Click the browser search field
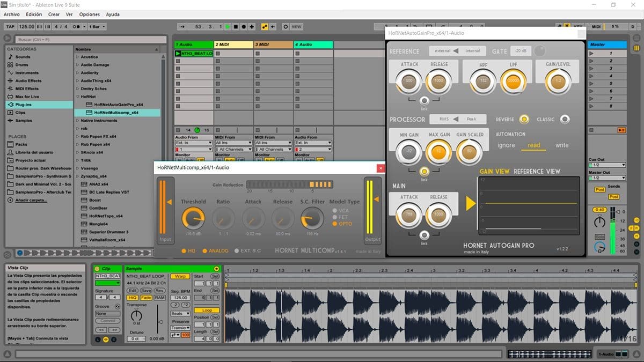The image size is (644, 362). click(90, 40)
